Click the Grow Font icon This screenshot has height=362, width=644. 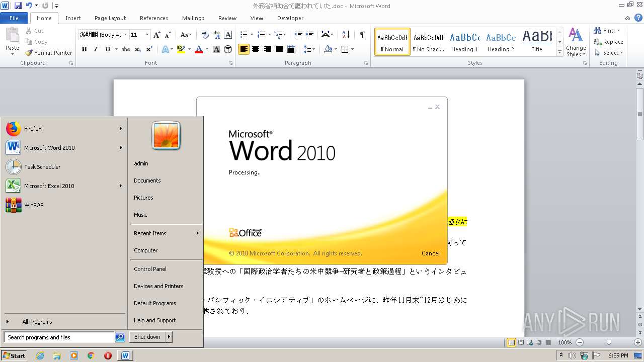[157, 35]
